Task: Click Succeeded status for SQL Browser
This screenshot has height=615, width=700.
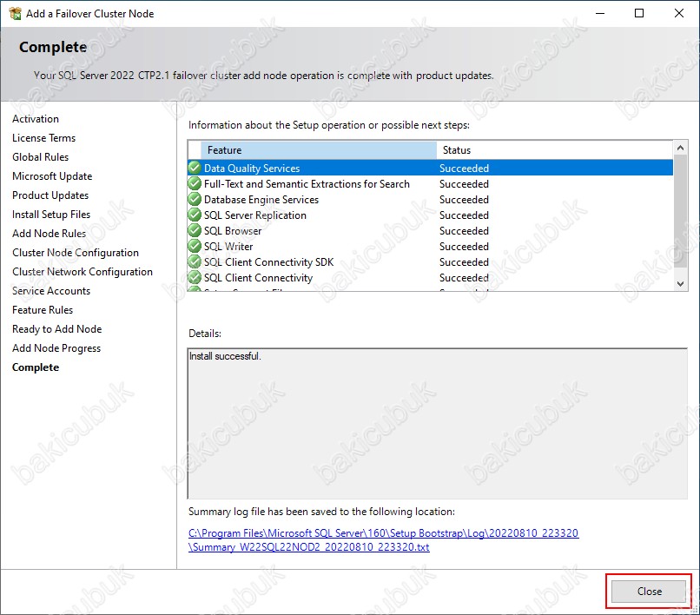Action: point(464,230)
